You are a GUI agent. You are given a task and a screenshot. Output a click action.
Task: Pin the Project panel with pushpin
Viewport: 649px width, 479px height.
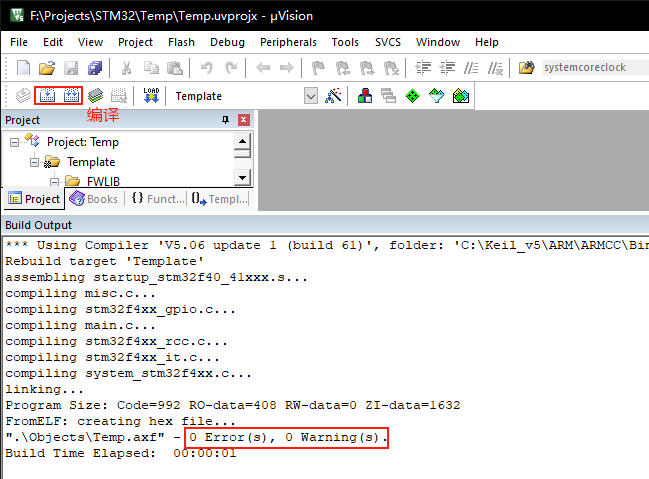pos(225,120)
